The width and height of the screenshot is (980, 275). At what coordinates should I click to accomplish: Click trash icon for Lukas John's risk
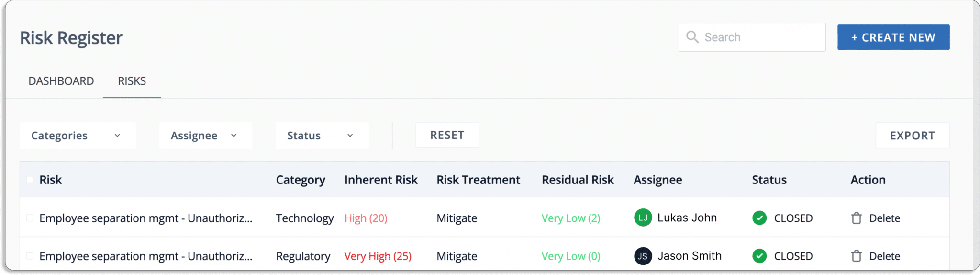point(857,218)
